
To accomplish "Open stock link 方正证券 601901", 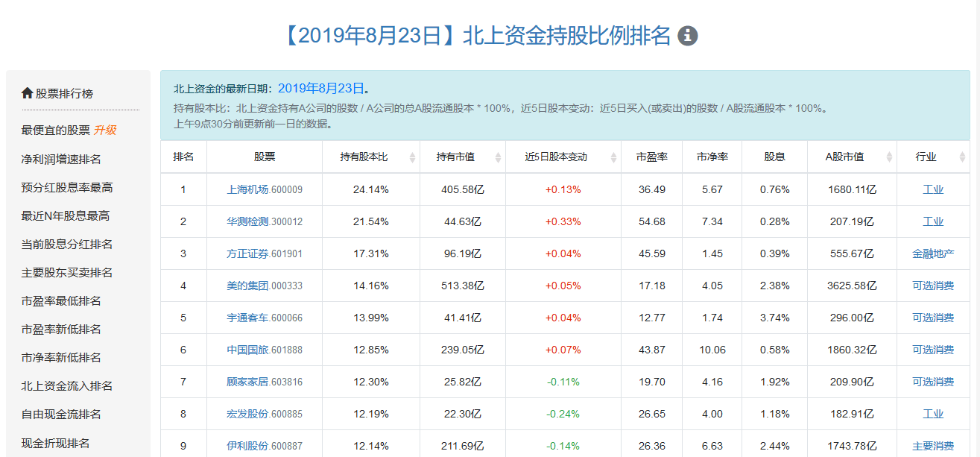I will pyautogui.click(x=265, y=253).
